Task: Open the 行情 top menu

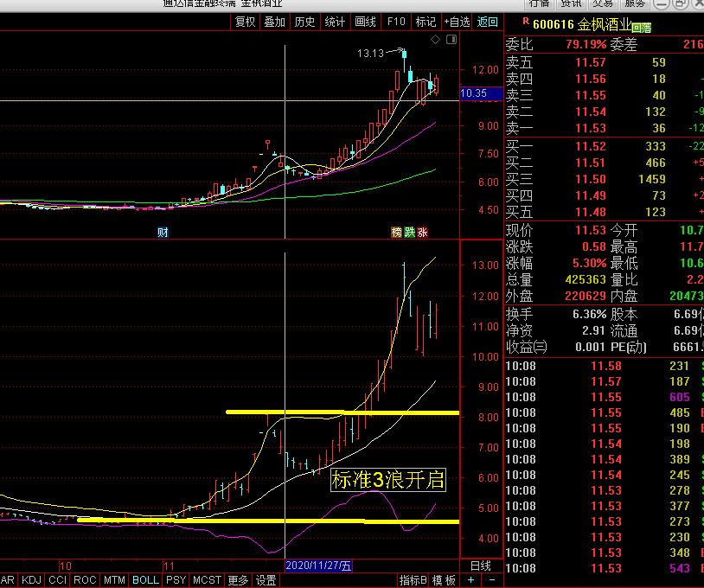Action: pos(539,3)
